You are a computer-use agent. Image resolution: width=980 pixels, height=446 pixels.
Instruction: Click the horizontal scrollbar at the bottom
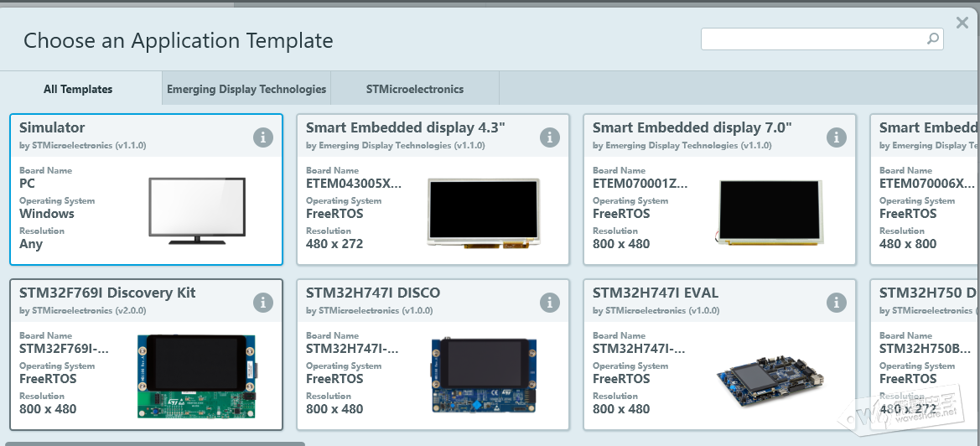click(154, 443)
